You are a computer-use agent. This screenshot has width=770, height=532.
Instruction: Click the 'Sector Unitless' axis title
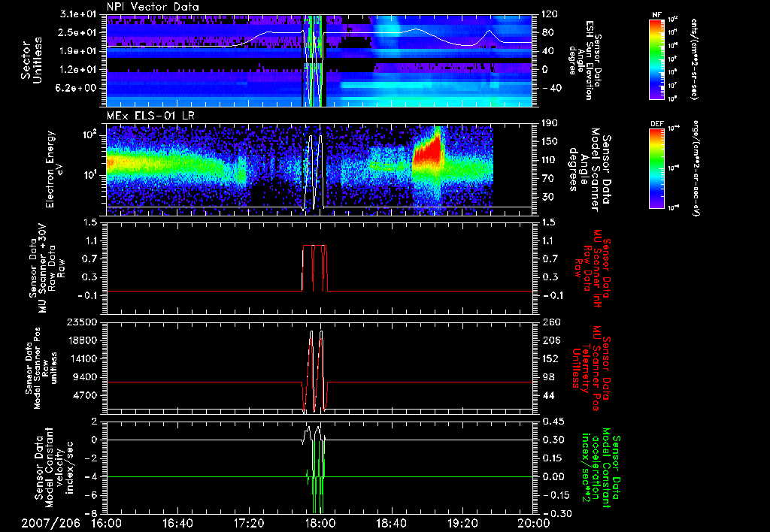[32, 60]
